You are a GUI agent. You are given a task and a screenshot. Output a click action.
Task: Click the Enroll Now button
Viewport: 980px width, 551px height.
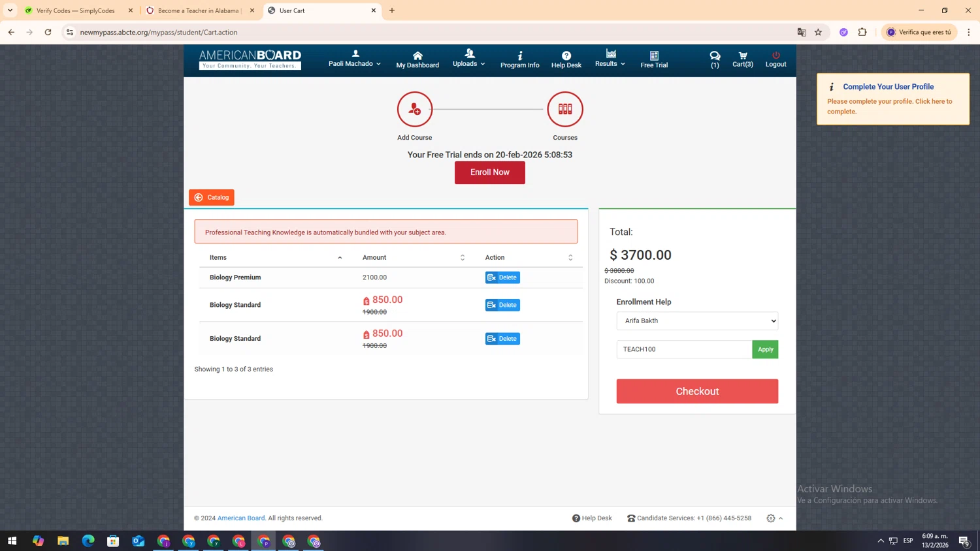point(490,172)
